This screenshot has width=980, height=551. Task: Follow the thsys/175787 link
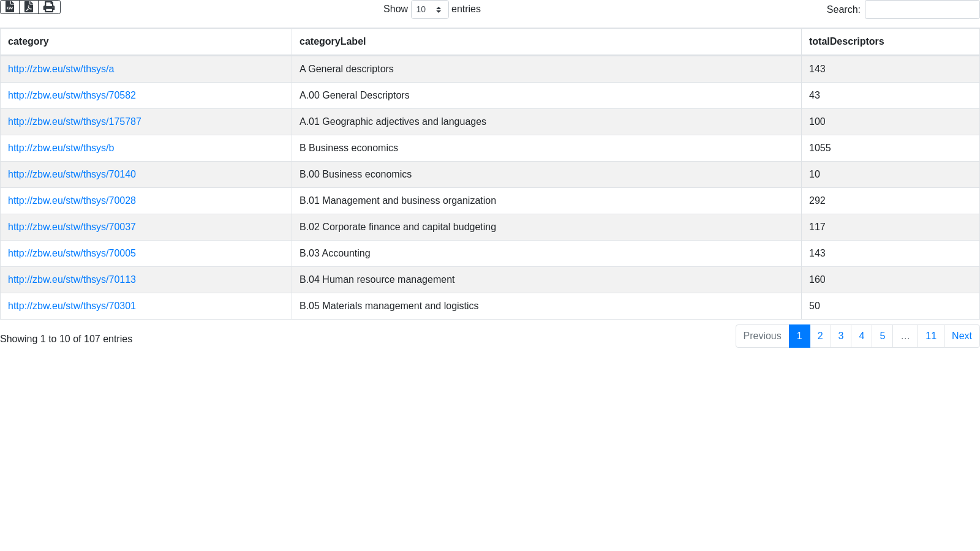pyautogui.click(x=74, y=122)
